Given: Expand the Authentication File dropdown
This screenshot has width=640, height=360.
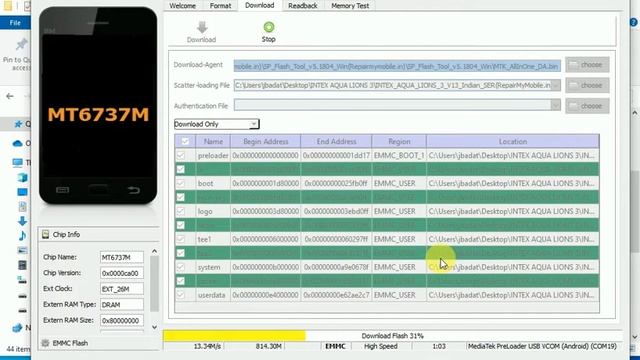Looking at the screenshot, I should [556, 105].
